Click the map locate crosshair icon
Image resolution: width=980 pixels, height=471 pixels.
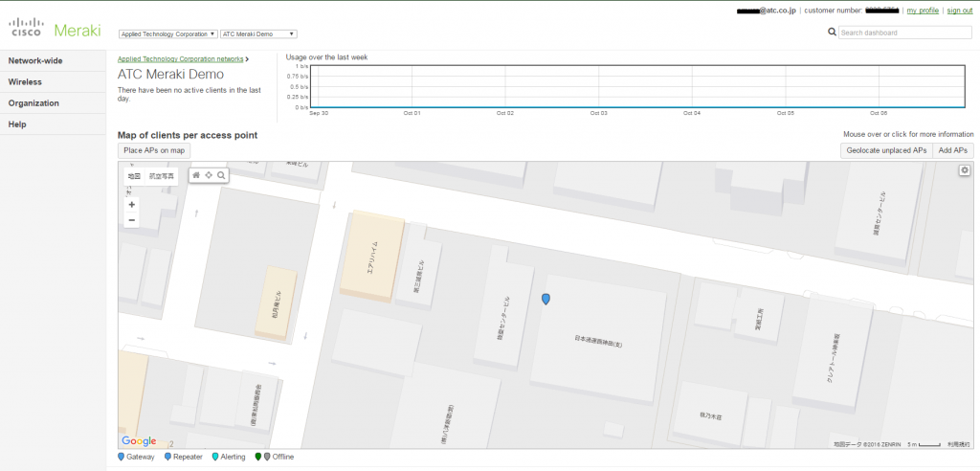[209, 176]
